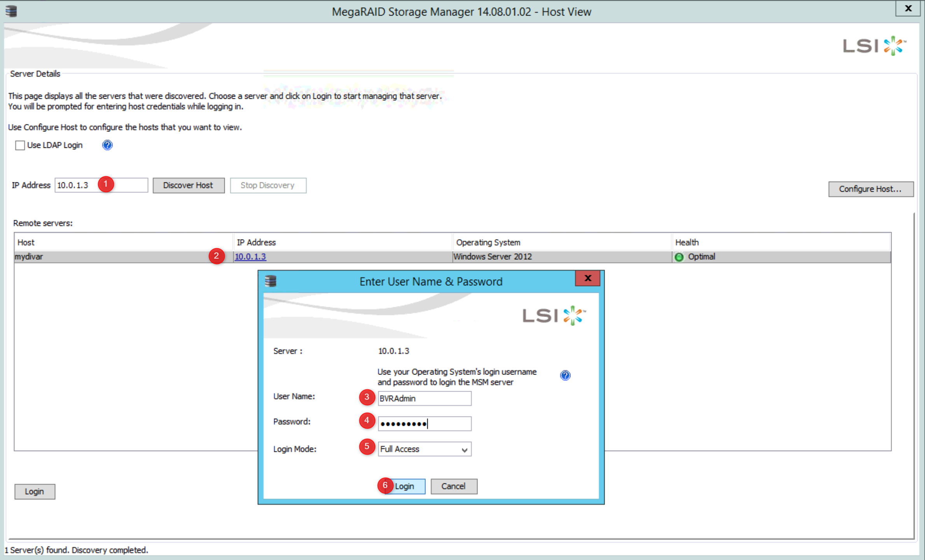Click the help icon in login dialog

565,375
